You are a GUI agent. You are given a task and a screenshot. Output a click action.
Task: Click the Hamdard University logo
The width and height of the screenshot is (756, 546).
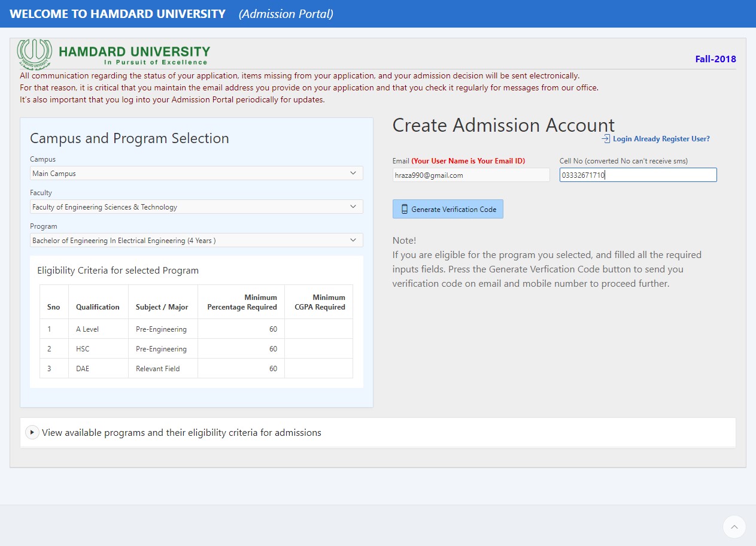pos(114,53)
